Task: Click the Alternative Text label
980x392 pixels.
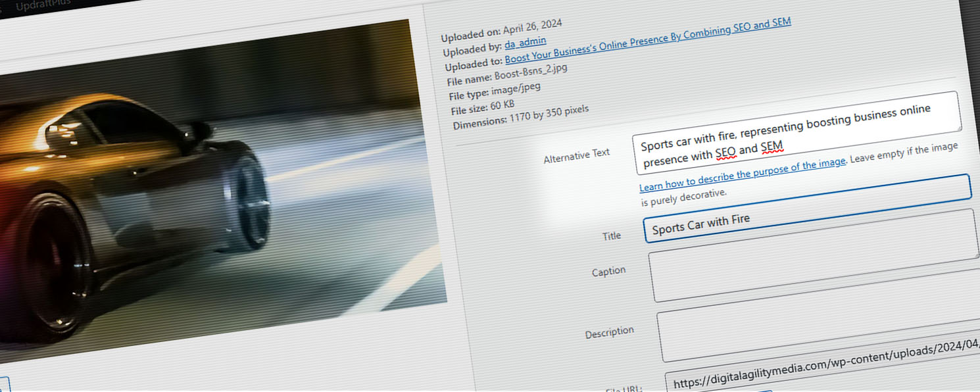Action: [577, 156]
